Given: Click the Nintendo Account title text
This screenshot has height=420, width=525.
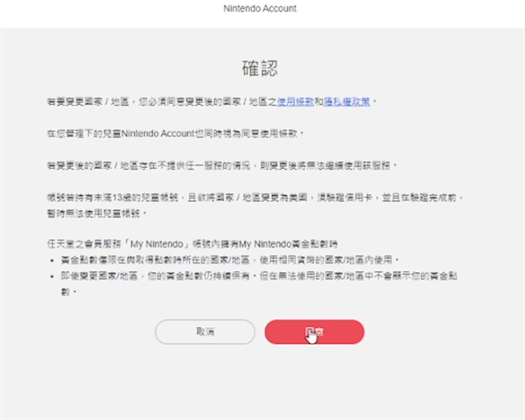Looking at the screenshot, I should 260,9.
